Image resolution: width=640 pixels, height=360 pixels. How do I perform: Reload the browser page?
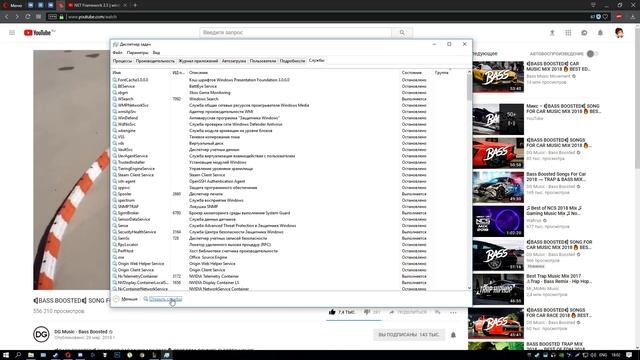[27, 17]
